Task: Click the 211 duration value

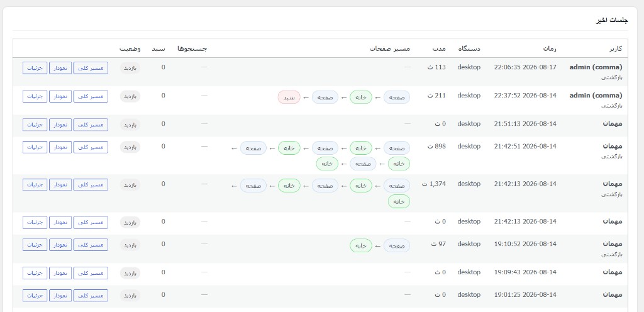Action: pos(437,96)
